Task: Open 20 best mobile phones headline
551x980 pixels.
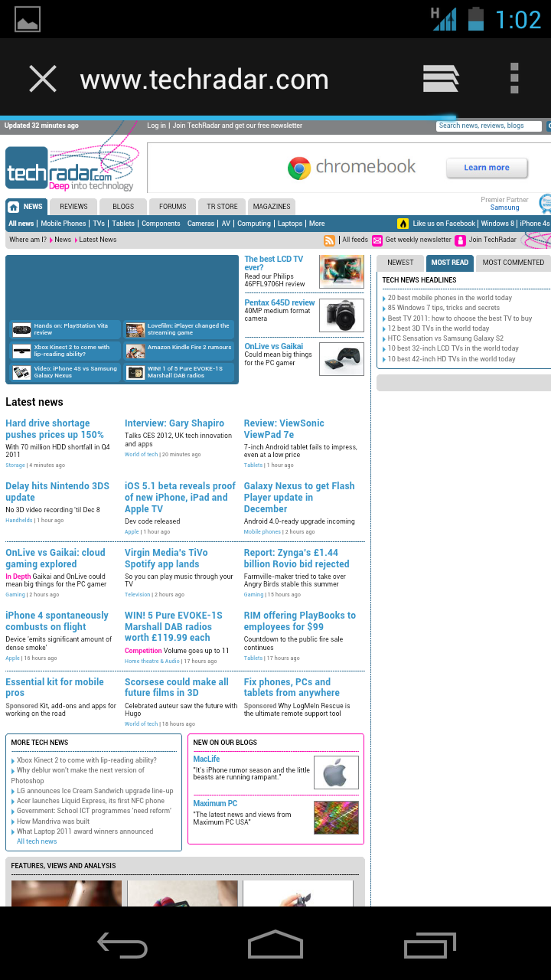Action: 450,298
